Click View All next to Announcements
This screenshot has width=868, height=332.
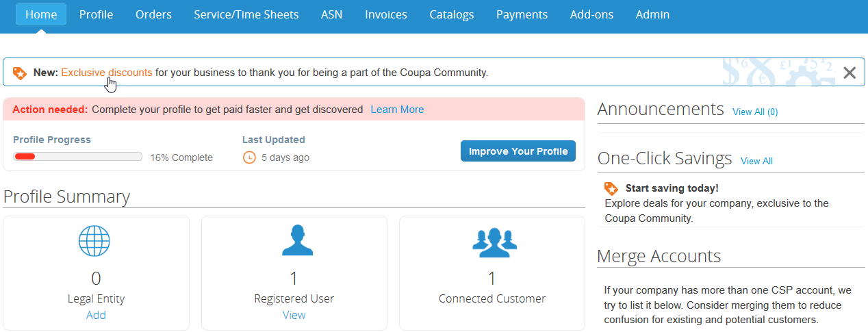tap(755, 112)
